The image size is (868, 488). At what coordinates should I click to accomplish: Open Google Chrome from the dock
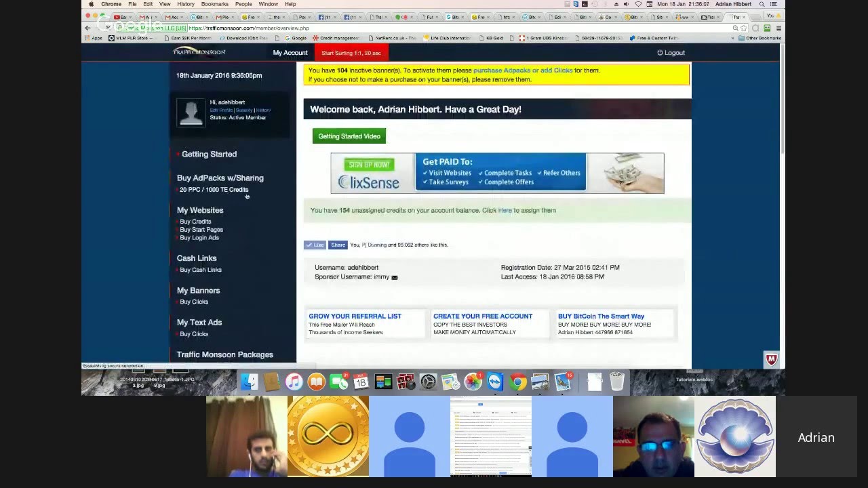(517, 382)
